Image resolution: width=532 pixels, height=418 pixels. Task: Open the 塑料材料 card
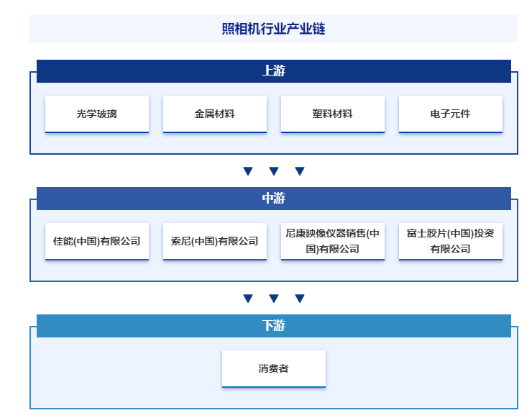(332, 114)
